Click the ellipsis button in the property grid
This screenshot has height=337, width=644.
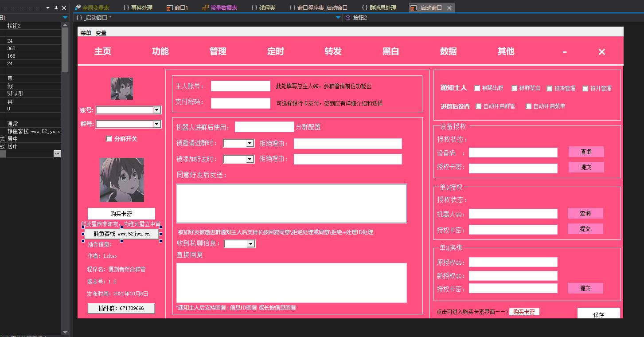57,154
